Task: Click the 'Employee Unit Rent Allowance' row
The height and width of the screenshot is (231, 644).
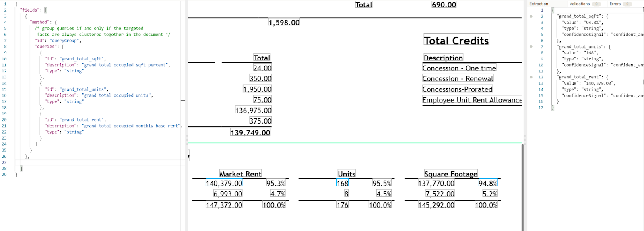Action: click(x=472, y=100)
